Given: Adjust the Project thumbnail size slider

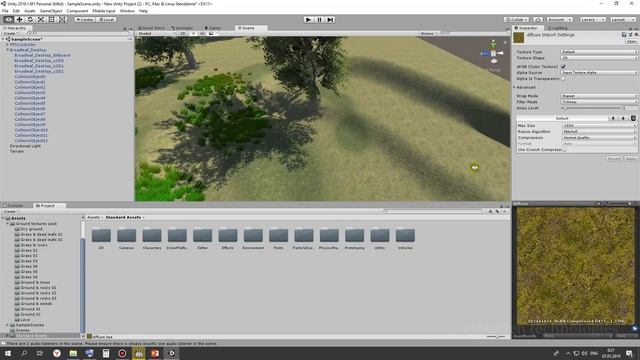Looking at the screenshot, I should click(x=496, y=337).
